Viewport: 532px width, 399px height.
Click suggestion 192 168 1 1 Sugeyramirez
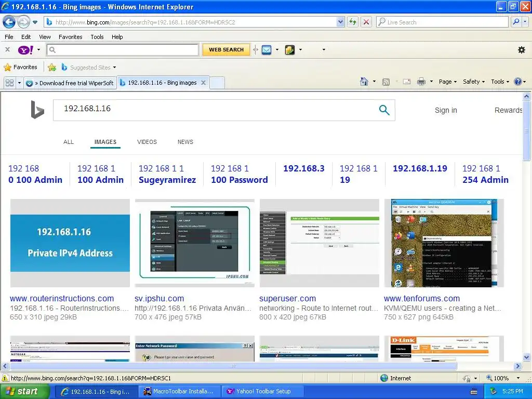click(x=167, y=174)
